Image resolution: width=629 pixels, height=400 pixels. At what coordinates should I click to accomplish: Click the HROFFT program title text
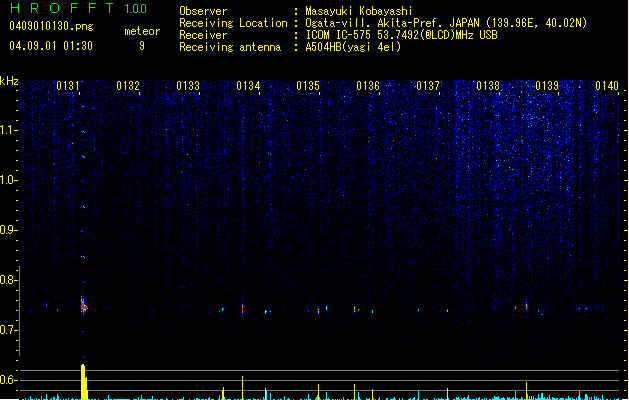click(x=61, y=8)
